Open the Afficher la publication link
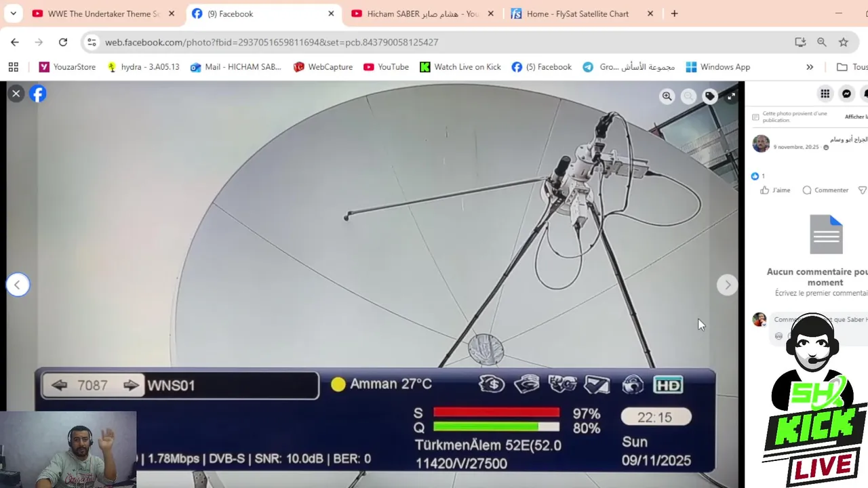This screenshot has height=488, width=868. 856,117
